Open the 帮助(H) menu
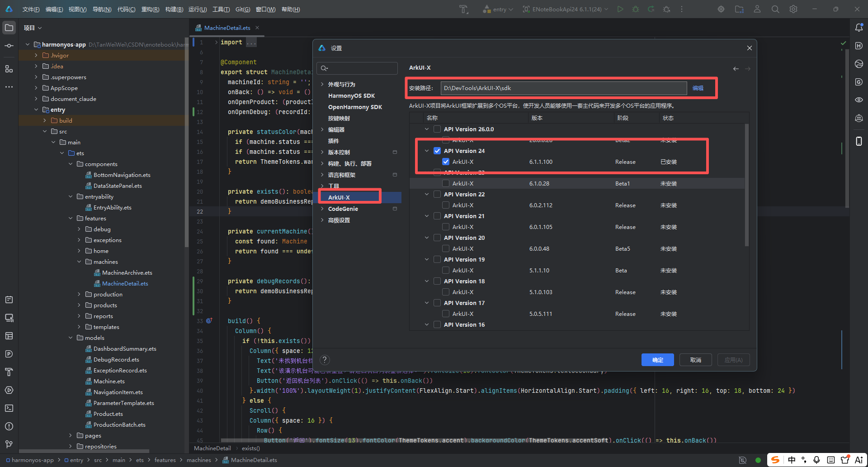 [291, 10]
